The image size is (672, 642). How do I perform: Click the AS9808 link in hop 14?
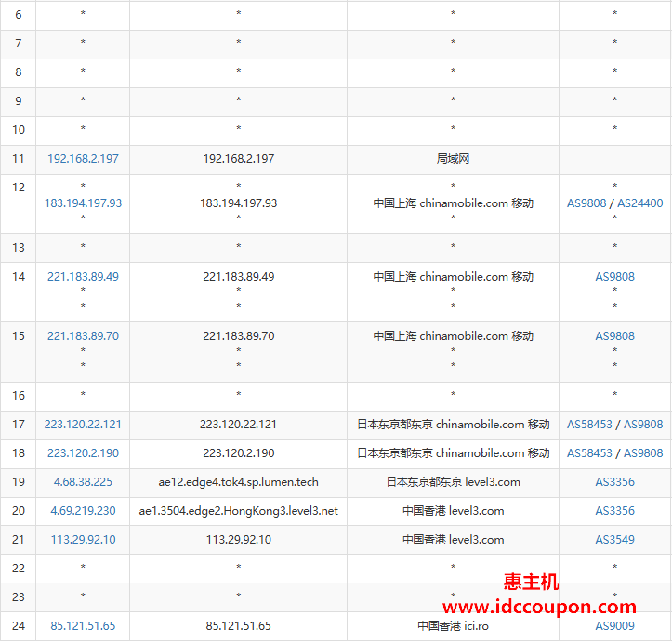(x=614, y=277)
